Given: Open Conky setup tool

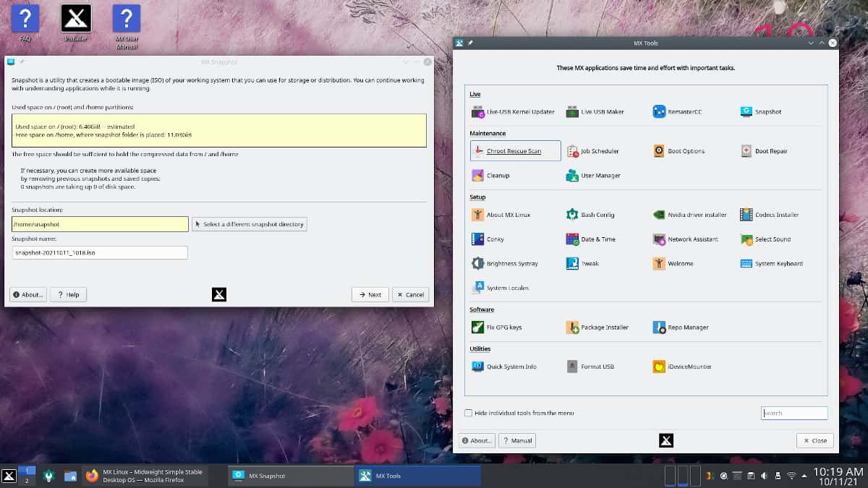Looking at the screenshot, I should 488,239.
